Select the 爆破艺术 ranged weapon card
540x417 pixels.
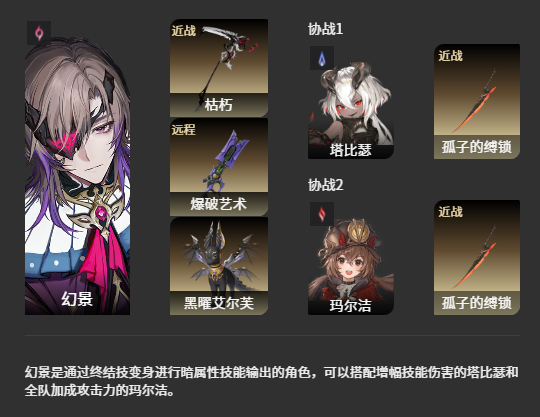point(219,167)
